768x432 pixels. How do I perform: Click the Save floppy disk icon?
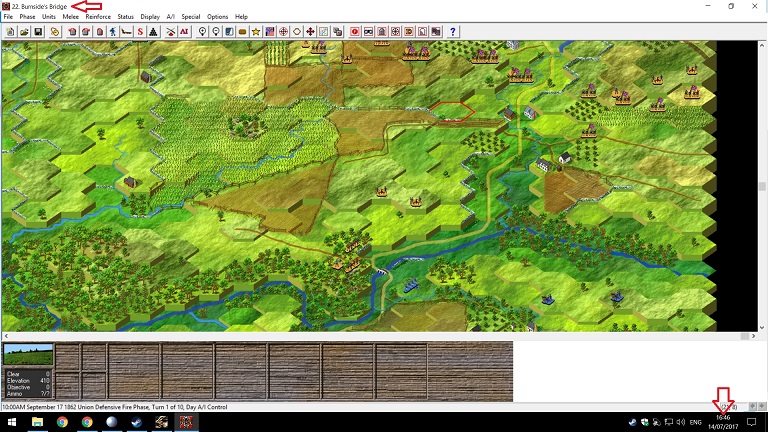(x=38, y=32)
